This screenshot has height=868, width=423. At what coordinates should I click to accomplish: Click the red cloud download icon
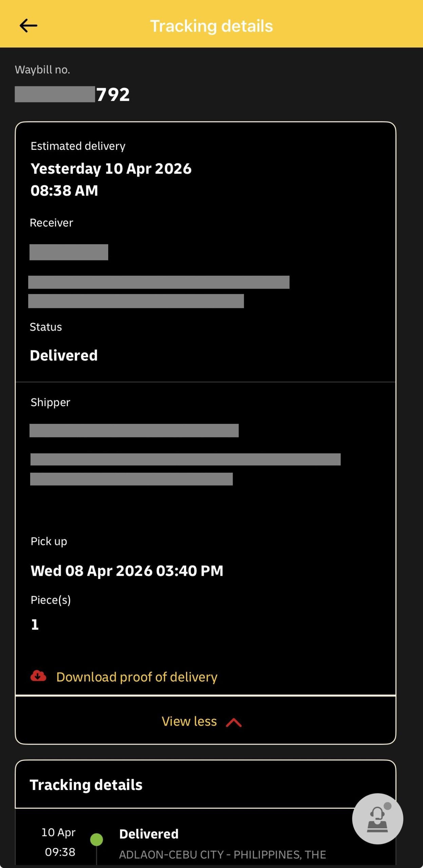click(x=38, y=676)
